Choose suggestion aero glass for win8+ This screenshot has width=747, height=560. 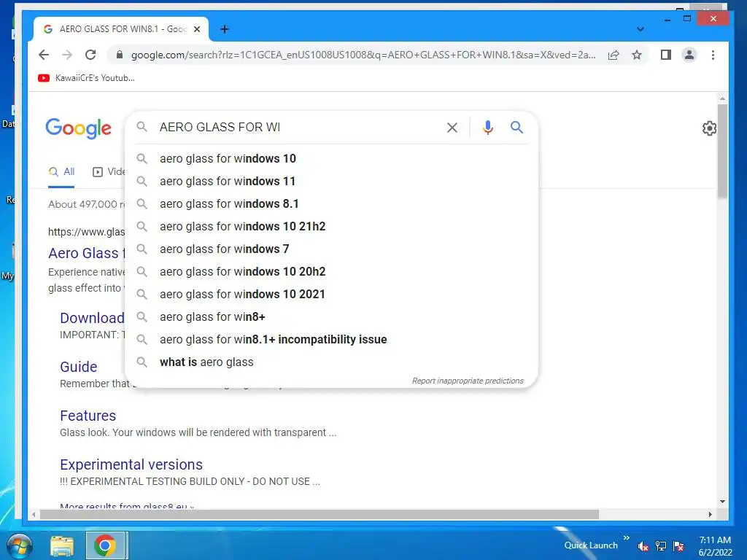pyautogui.click(x=332, y=316)
